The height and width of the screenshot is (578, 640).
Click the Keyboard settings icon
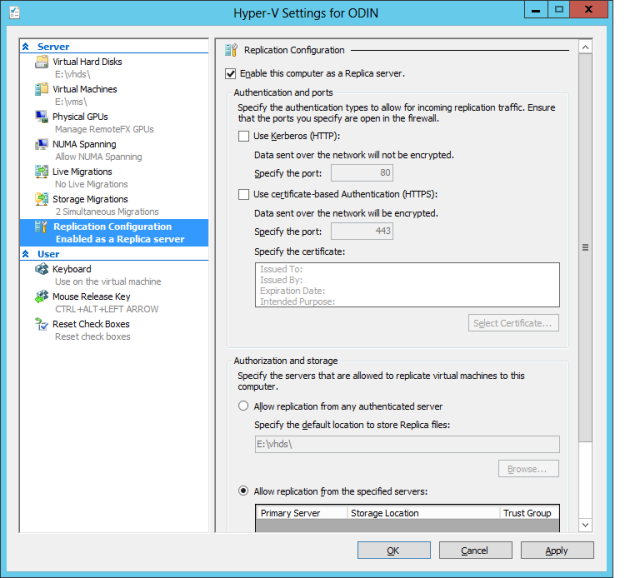pyautogui.click(x=41, y=269)
